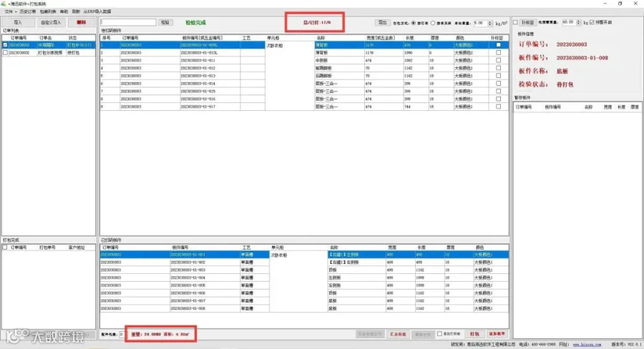Click the 客户地址 header in the 打包完成 list

pos(77,247)
